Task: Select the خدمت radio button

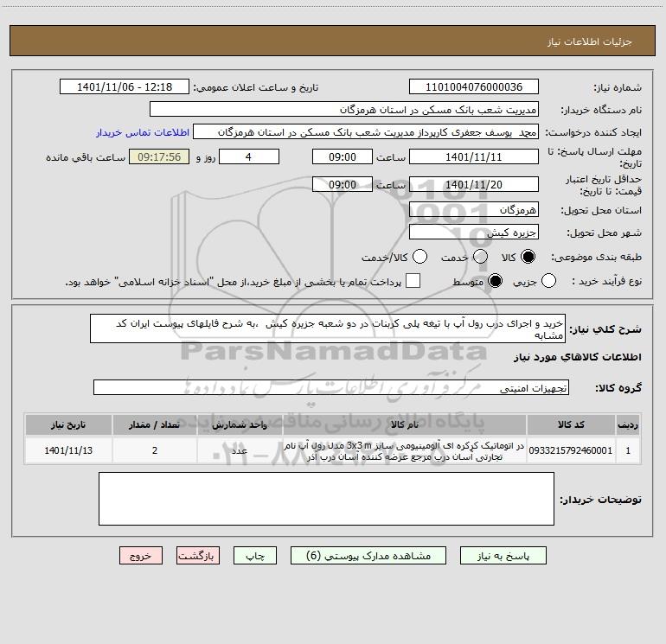Action: click(480, 257)
